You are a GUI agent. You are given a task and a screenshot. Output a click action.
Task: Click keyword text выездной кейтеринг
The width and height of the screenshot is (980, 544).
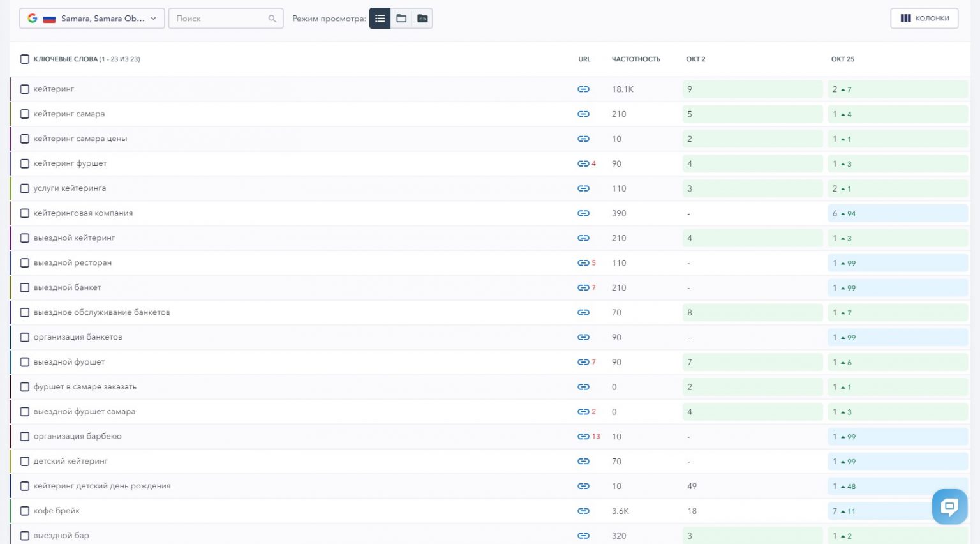[x=75, y=238]
